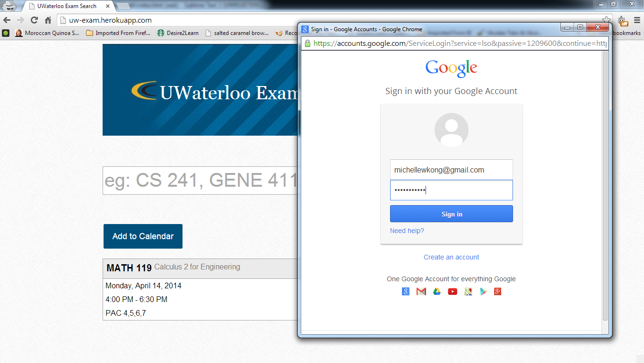The width and height of the screenshot is (644, 363).
Task: Click the exam course search box
Action: [x=200, y=180]
